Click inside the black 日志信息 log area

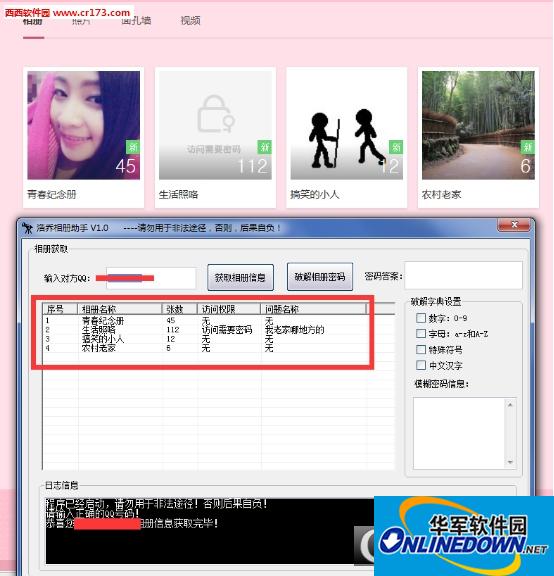(x=209, y=531)
